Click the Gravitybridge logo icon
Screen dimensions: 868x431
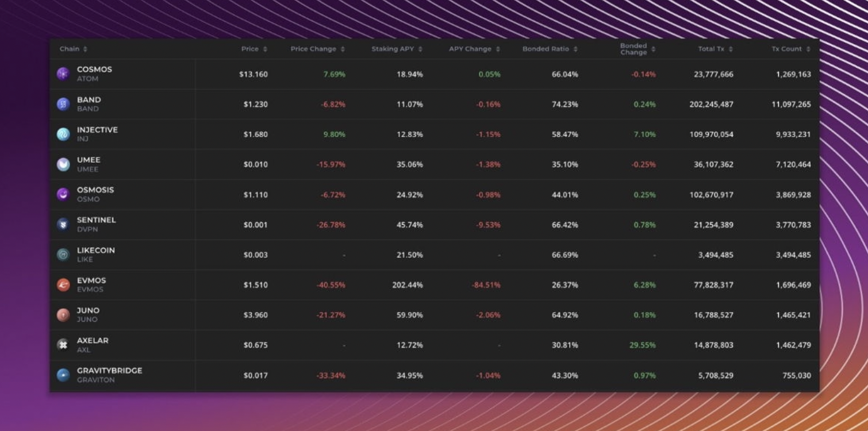tap(63, 375)
